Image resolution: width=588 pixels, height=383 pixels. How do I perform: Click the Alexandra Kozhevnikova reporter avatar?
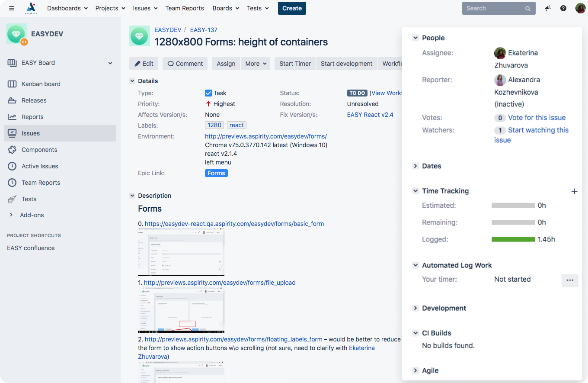click(500, 80)
